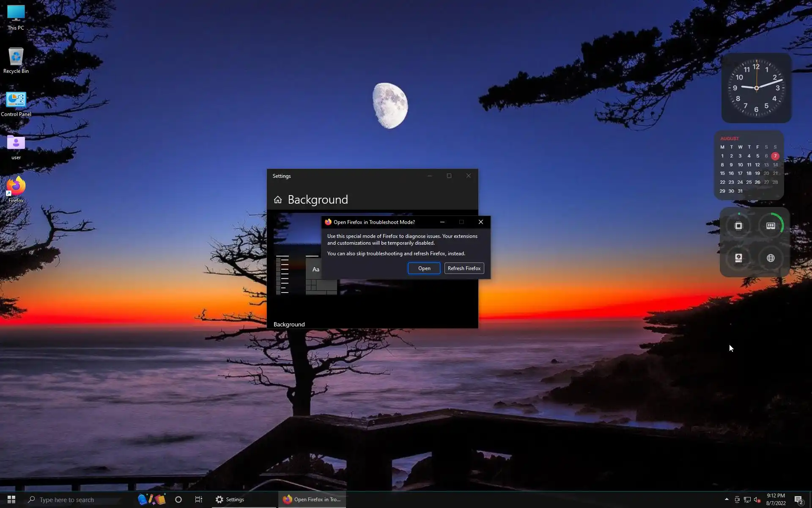Image resolution: width=812 pixels, height=508 pixels.
Task: Launch the Firefox desktop shortcut
Action: tap(16, 189)
